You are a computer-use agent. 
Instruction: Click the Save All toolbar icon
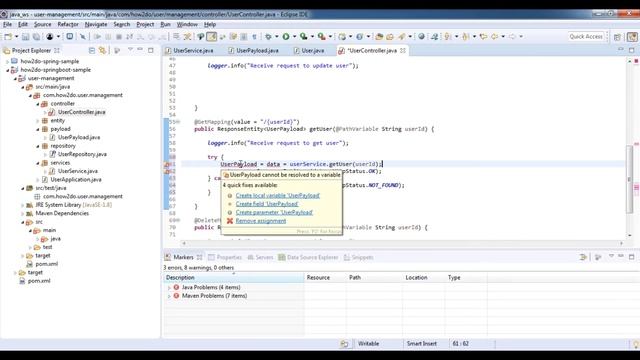click(36, 37)
